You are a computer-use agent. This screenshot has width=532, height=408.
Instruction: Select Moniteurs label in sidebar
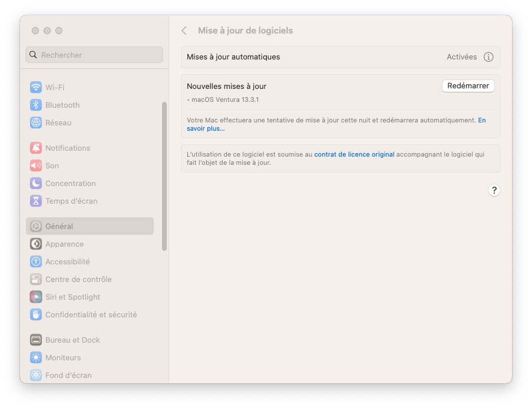[63, 357]
